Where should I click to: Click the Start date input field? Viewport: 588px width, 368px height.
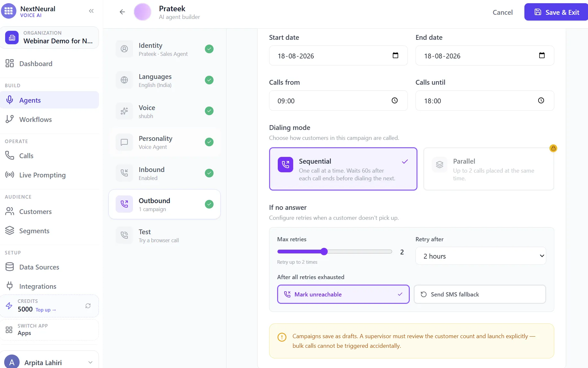tap(338, 56)
